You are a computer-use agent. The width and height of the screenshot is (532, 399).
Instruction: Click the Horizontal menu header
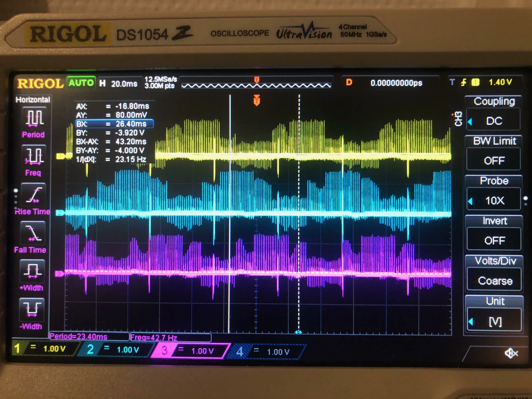tap(33, 99)
